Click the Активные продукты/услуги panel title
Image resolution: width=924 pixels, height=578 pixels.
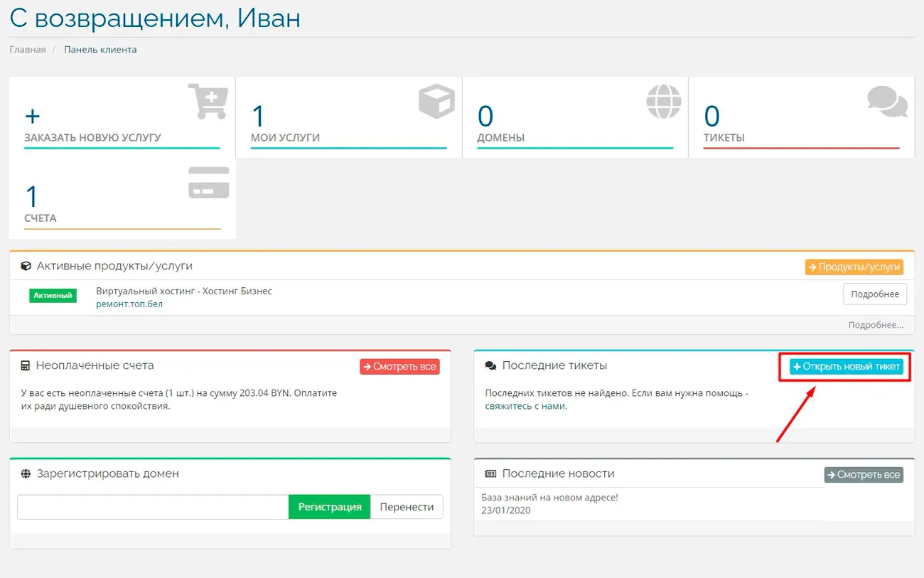(x=114, y=266)
